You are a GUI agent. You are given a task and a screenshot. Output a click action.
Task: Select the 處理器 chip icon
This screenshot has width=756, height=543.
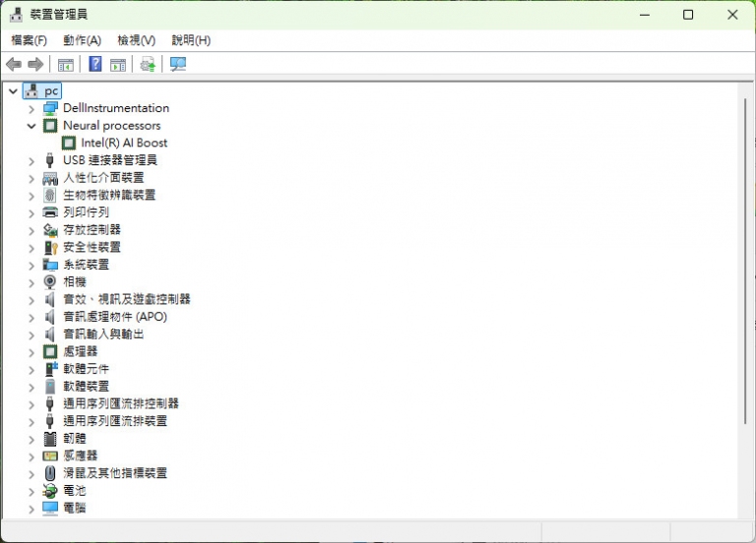tap(50, 352)
